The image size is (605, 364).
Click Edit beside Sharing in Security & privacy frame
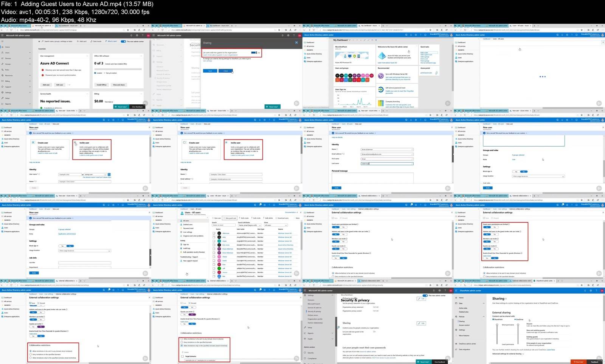pyautogui.click(x=422, y=323)
